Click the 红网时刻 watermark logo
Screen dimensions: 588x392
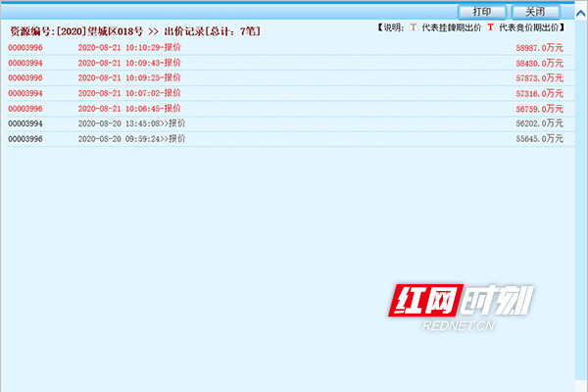pos(461,307)
